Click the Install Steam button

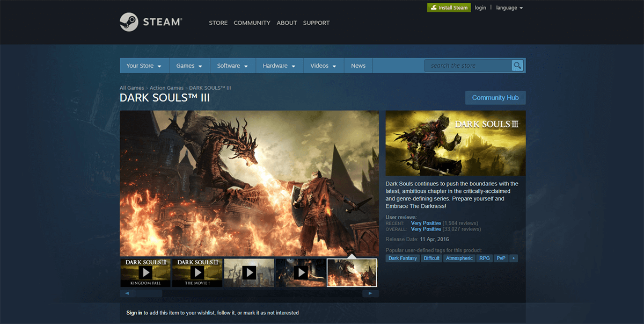click(x=449, y=8)
